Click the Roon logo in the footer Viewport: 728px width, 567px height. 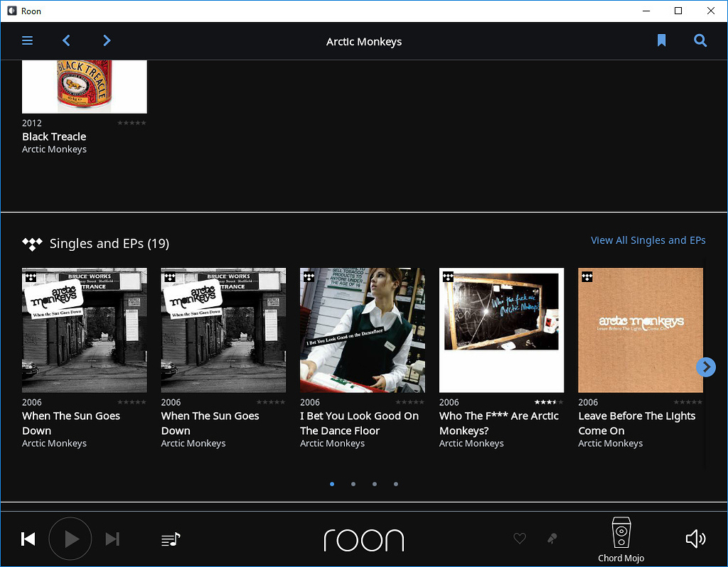[364, 540]
